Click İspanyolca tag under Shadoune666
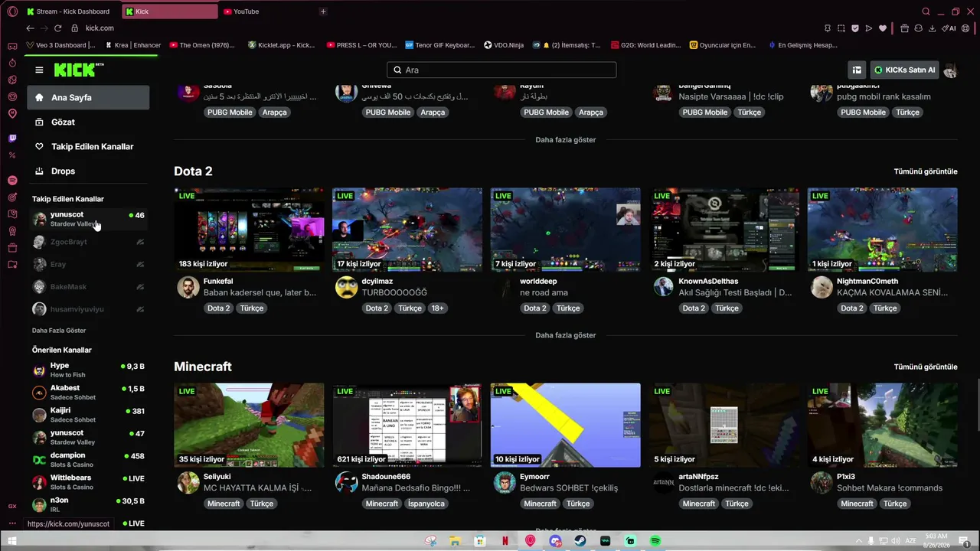The image size is (980, 551). tap(427, 504)
